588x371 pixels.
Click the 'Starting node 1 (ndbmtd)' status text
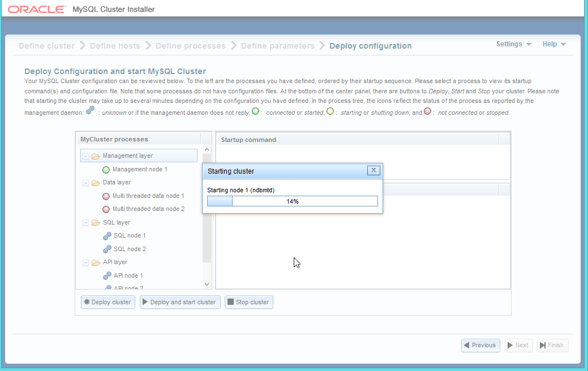point(241,191)
